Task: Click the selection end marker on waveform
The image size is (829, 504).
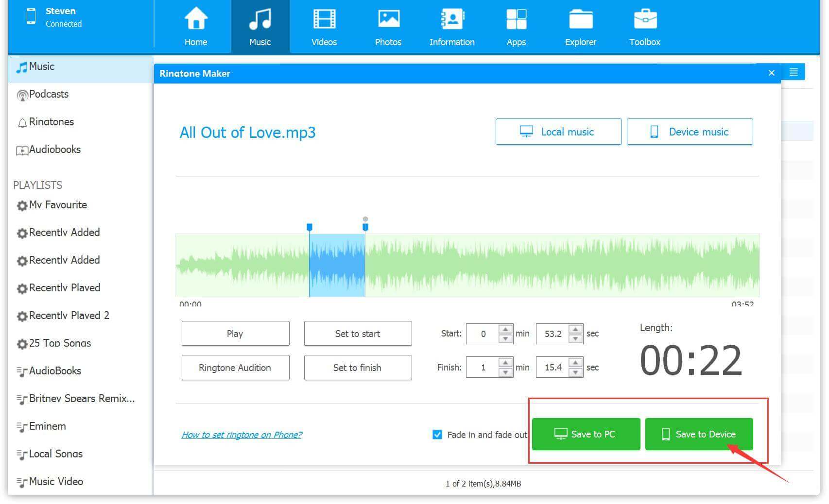Action: [365, 226]
